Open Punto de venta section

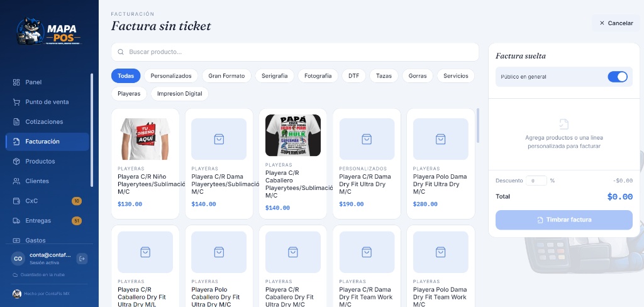coord(48,102)
